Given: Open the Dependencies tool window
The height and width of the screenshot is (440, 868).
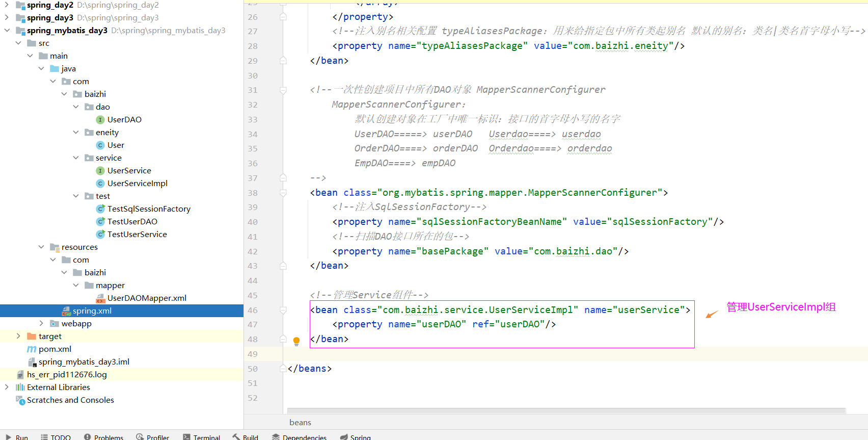Looking at the screenshot, I should (300, 437).
